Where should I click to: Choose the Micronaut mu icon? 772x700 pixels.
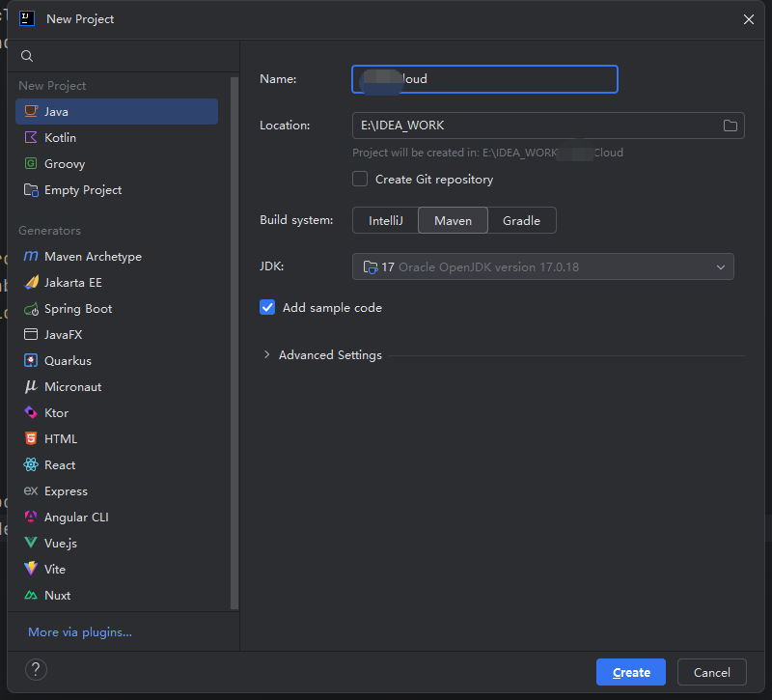pyautogui.click(x=31, y=387)
